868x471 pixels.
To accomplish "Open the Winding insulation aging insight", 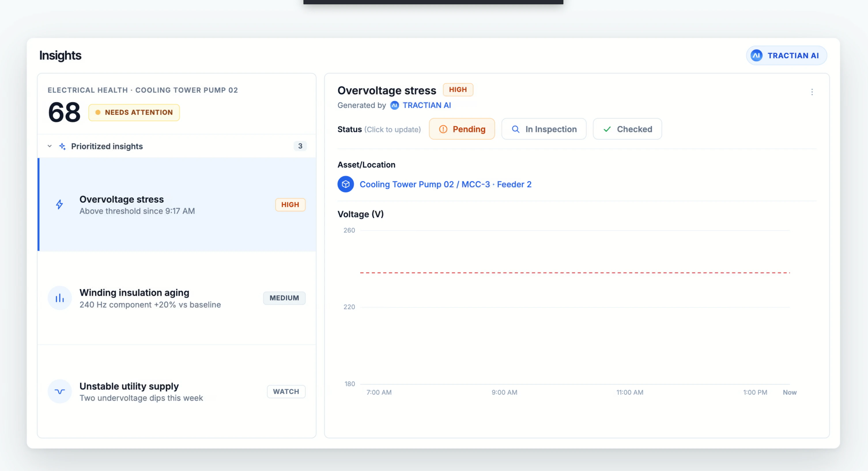I will [x=177, y=298].
